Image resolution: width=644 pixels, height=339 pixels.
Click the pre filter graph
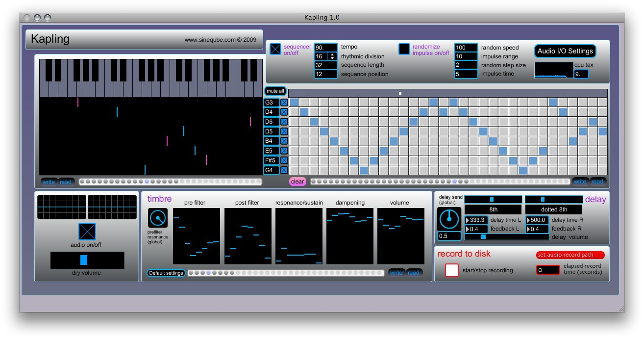click(197, 236)
